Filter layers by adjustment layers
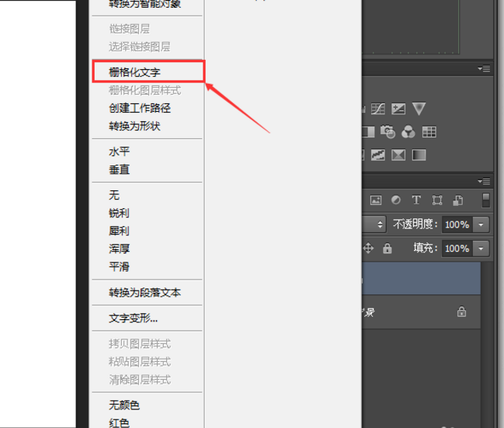504x428 pixels. pyautogui.click(x=396, y=200)
